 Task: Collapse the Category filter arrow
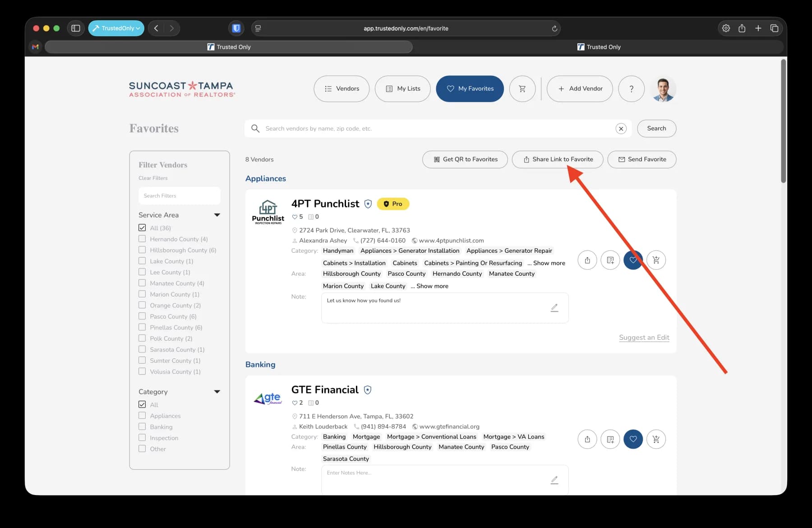(217, 392)
